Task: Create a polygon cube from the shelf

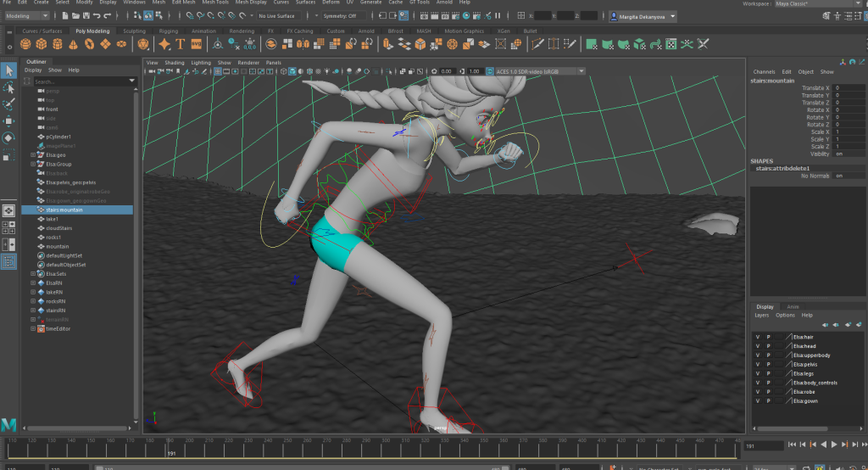Action: coord(42,44)
